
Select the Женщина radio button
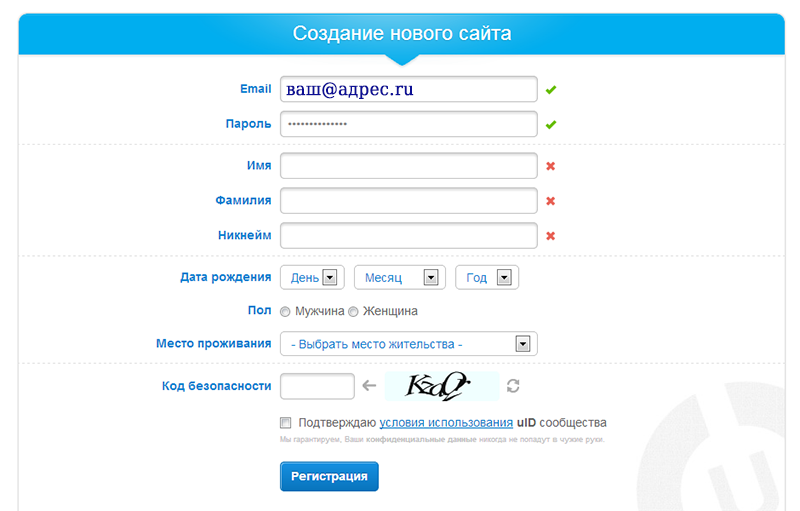click(x=353, y=312)
